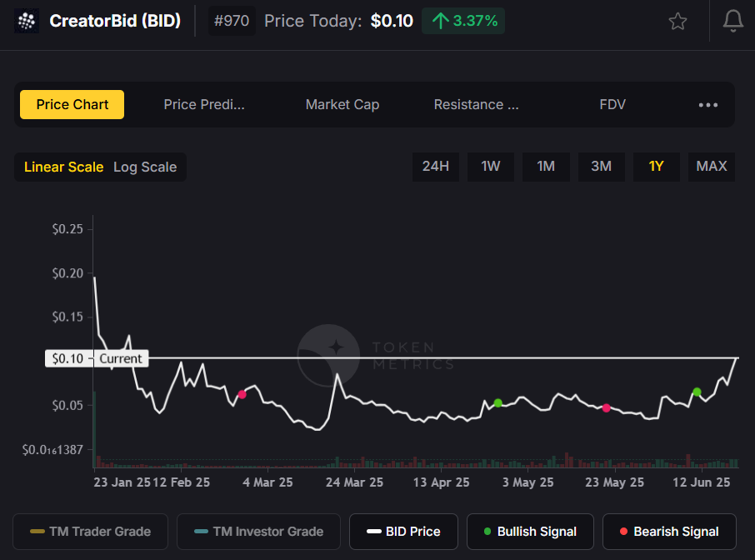The image size is (755, 560).
Task: Switch to the Price Prediction tab
Action: 204,104
